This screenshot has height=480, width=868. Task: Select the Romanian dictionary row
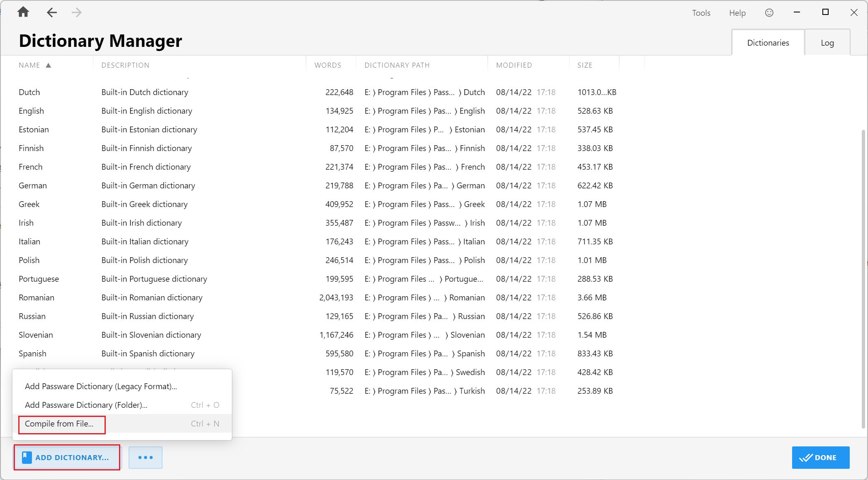pos(36,297)
